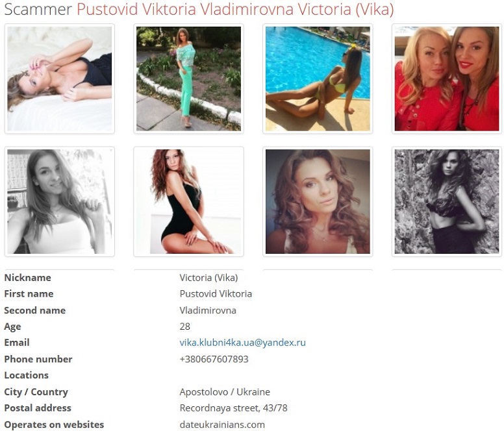
Task: Click the vika.klubni4ka.ua@yandex.ru email link
Action: (x=243, y=343)
